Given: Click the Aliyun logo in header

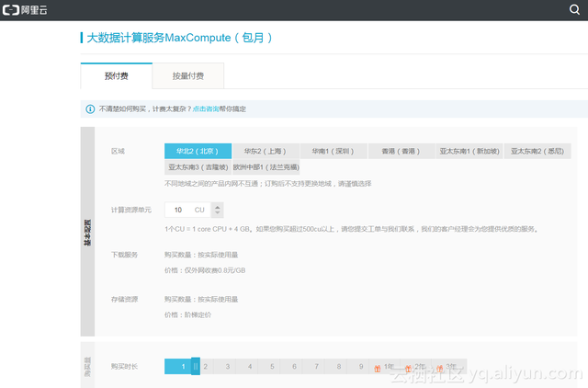Looking at the screenshot, I should tap(25, 10).
